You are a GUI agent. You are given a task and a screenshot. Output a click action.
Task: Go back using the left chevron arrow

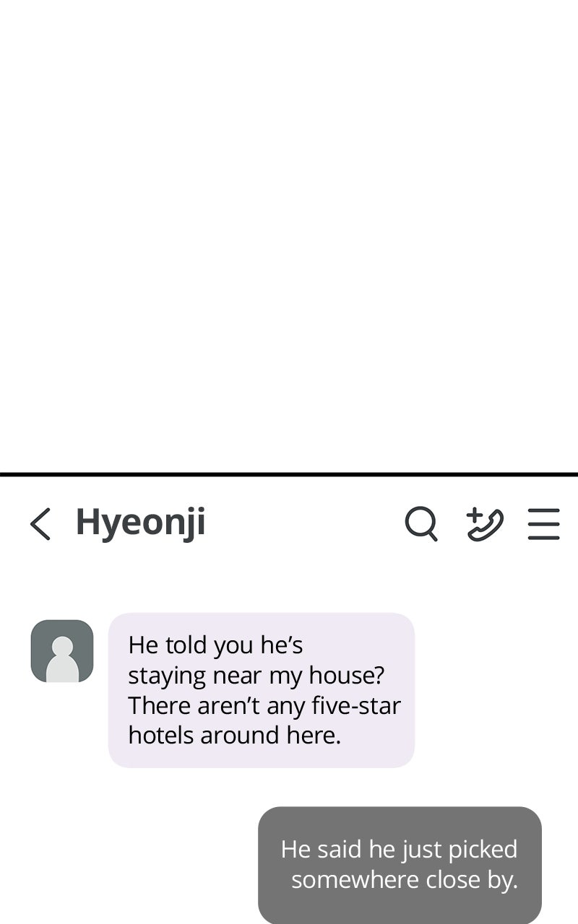(x=40, y=523)
